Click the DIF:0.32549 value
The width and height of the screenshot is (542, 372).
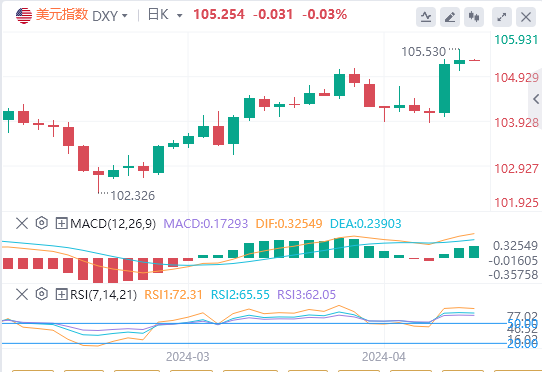289,224
